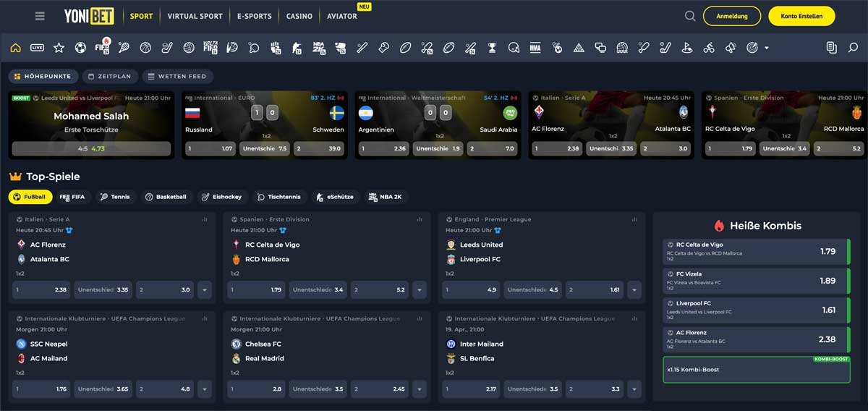The image size is (868, 411).
Task: Select the football sport icon
Action: [x=80, y=48]
